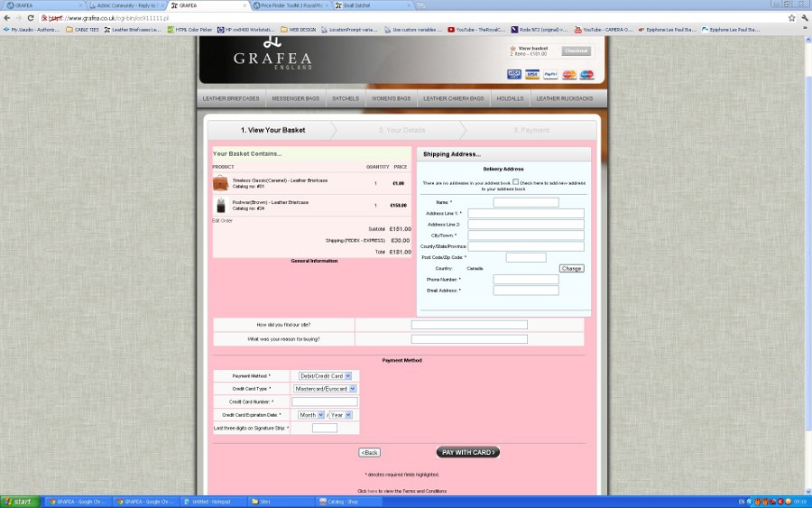Open the Windows Start button

18,502
